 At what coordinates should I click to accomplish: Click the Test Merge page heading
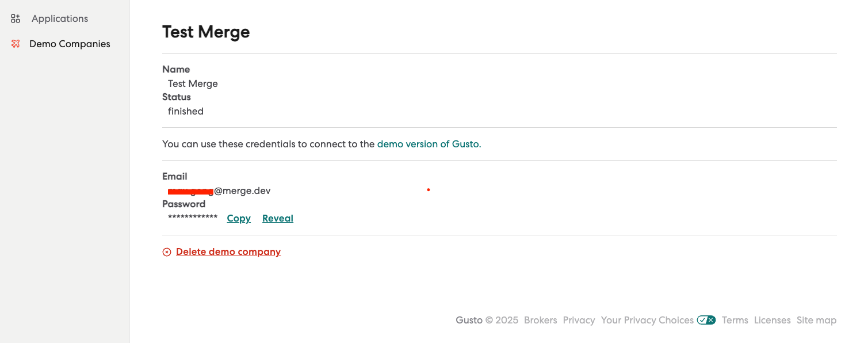pos(206,32)
